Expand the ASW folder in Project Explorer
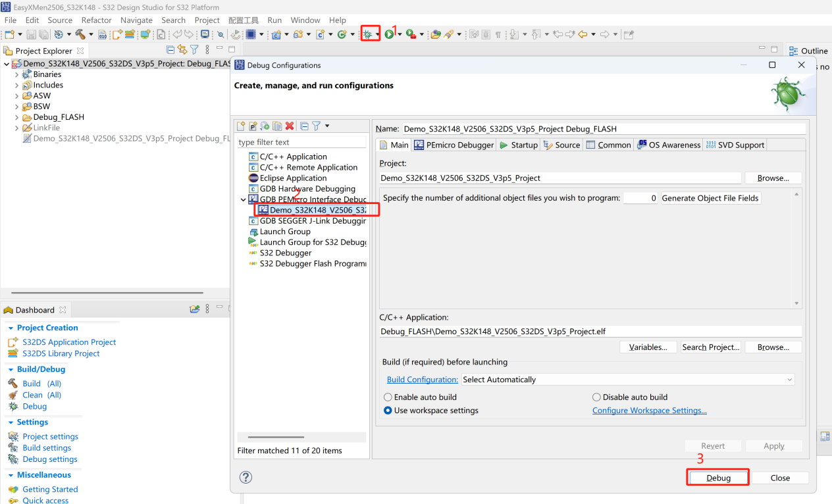Image resolution: width=832 pixels, height=504 pixels. (x=17, y=95)
